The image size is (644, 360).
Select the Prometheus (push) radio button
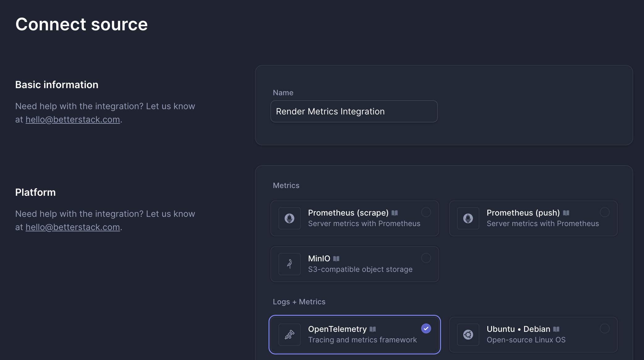pos(604,212)
